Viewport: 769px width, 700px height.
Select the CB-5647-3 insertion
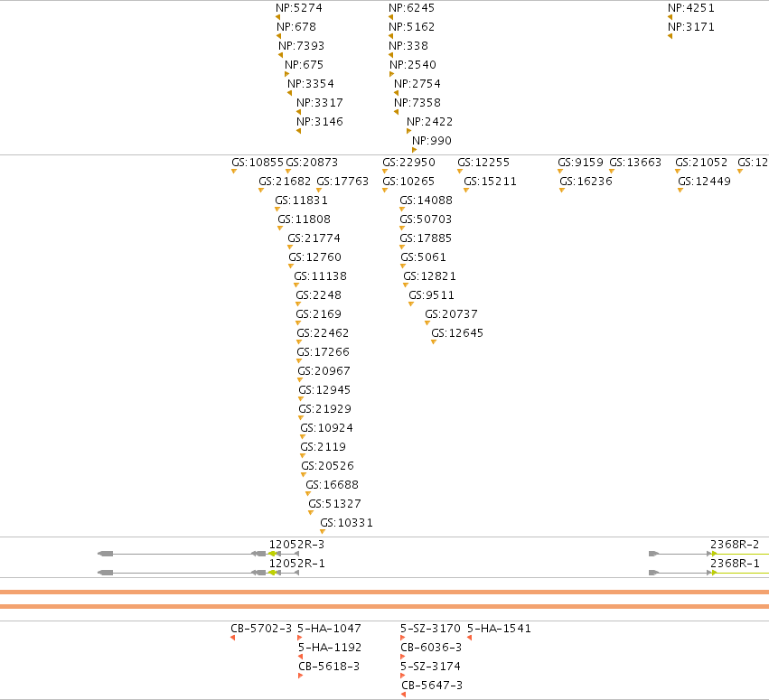click(432, 686)
